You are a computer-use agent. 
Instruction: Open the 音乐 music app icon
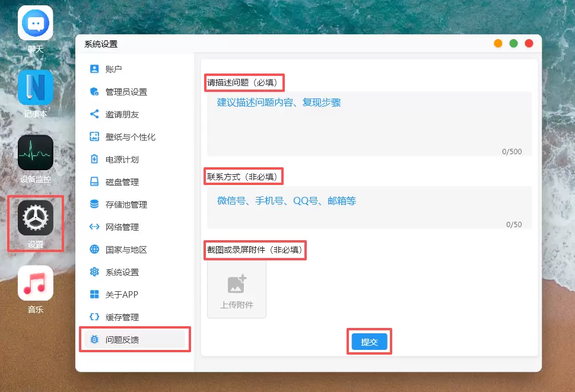(36, 283)
